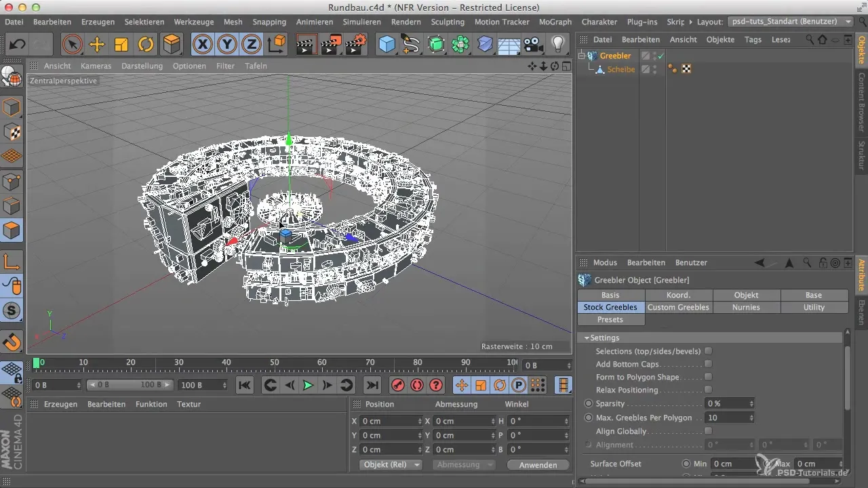Open the Presets tab
This screenshot has width=868, height=488.
[x=610, y=319]
